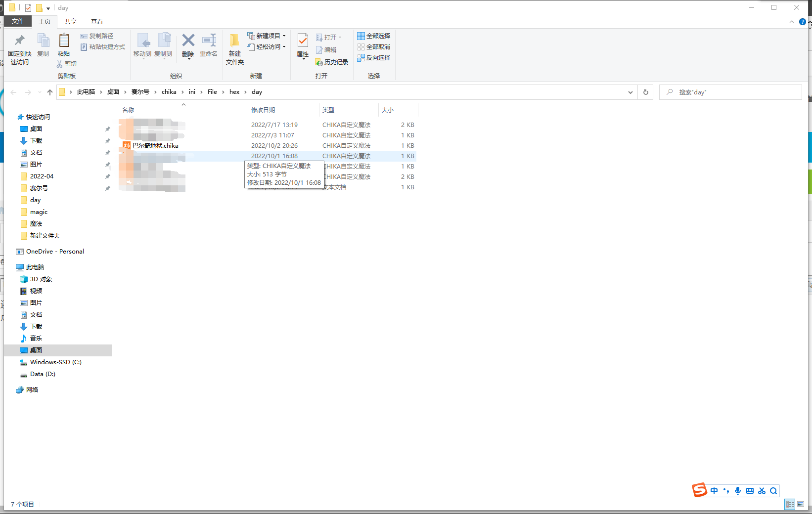
Task: Open the 2022-04 folder in sidebar
Action: pos(42,176)
